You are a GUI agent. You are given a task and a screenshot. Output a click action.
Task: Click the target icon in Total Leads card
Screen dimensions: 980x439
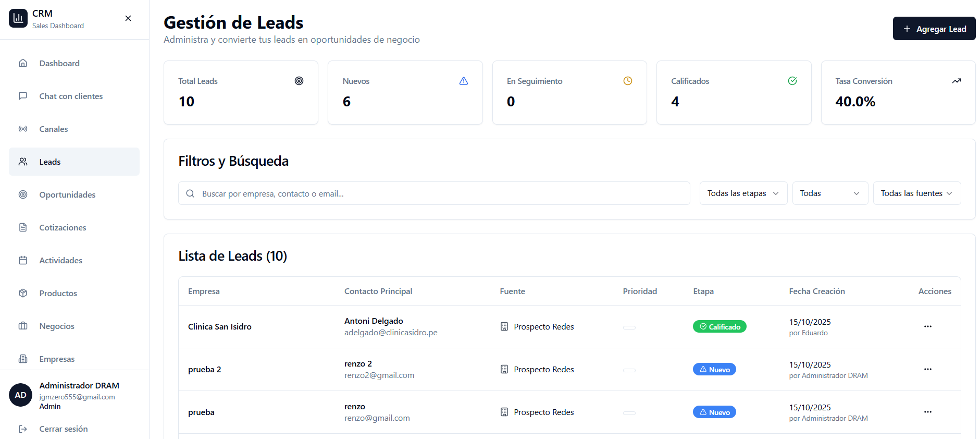[x=299, y=81]
